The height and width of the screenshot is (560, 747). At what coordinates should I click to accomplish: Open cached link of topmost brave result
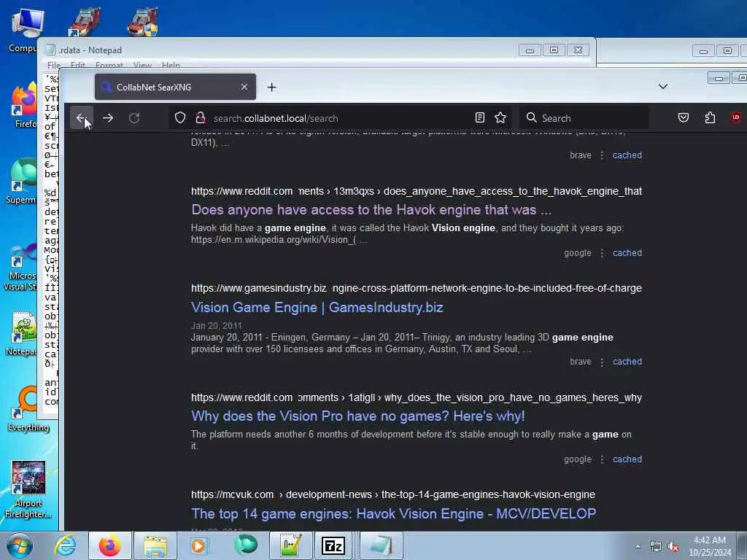coord(627,155)
